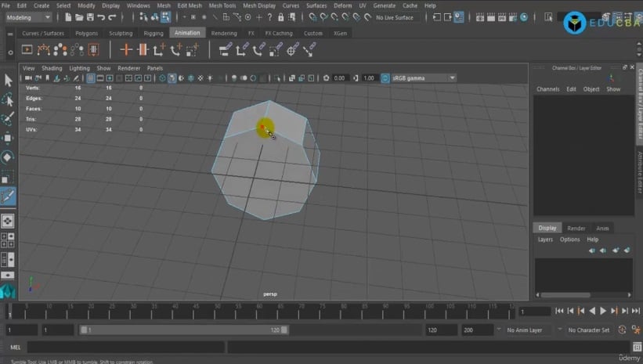643x364 pixels.
Task: Pick the Move tool in toolbox
Action: (x=7, y=138)
